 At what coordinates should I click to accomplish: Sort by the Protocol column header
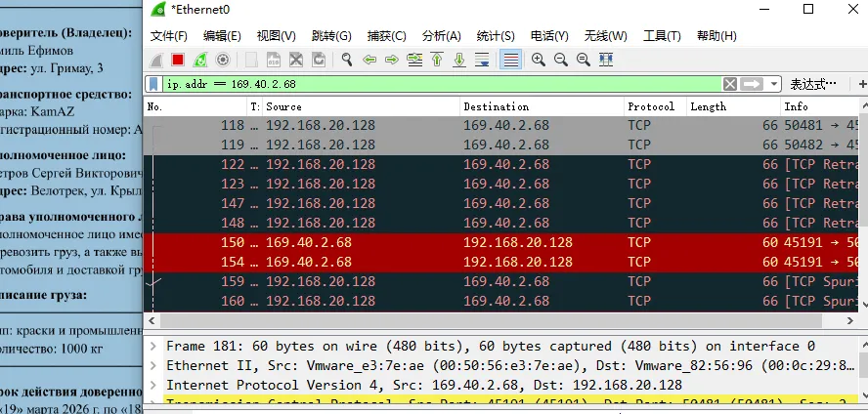656,106
